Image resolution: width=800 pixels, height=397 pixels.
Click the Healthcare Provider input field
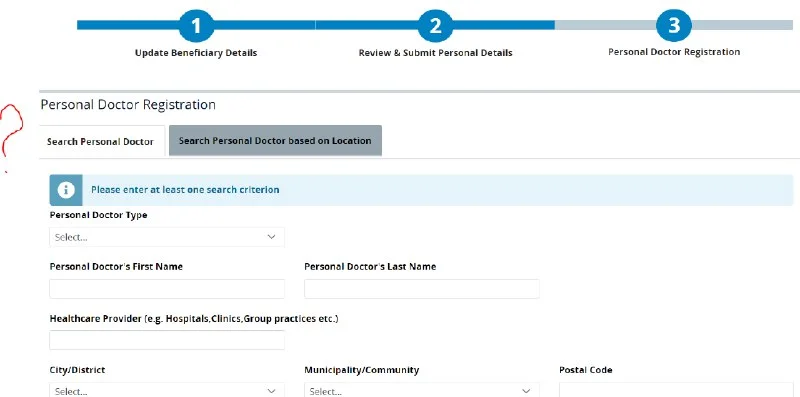(167, 340)
